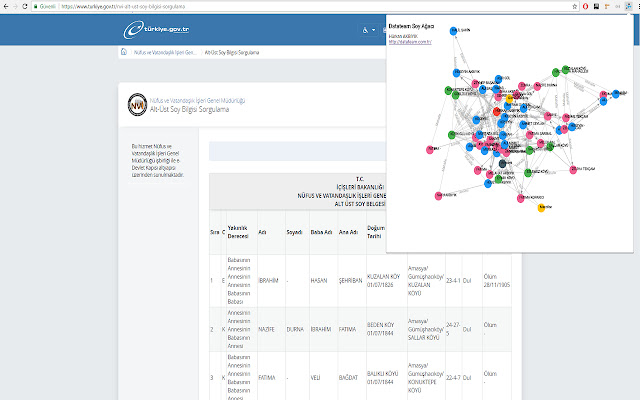Click the topmost blue node in family tree
Image resolution: width=640 pixels, height=400 pixels.
click(453, 31)
